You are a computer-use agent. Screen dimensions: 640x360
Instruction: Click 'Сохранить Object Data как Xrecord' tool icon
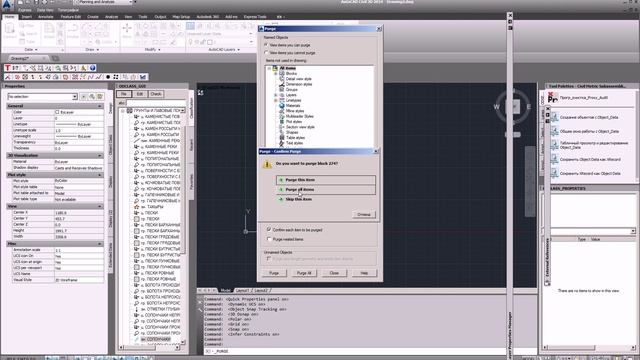[x=554, y=160]
